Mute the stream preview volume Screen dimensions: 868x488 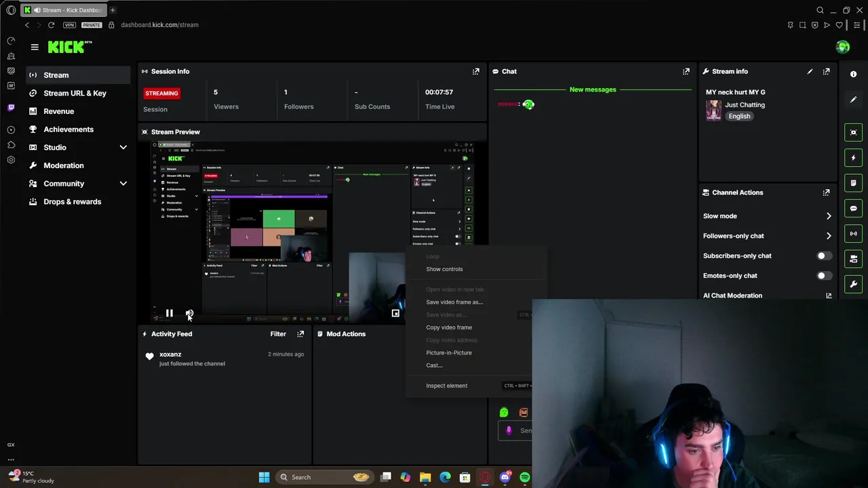coord(189,313)
